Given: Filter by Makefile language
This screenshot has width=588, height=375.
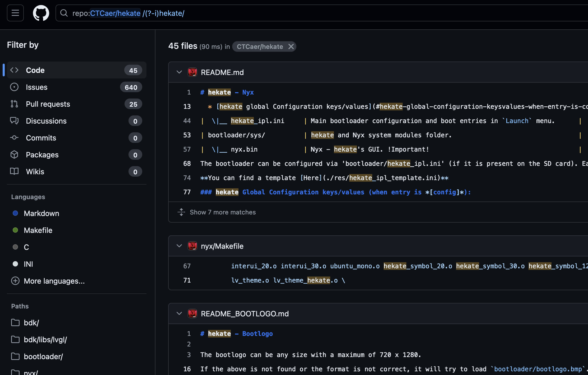Looking at the screenshot, I should (x=38, y=230).
